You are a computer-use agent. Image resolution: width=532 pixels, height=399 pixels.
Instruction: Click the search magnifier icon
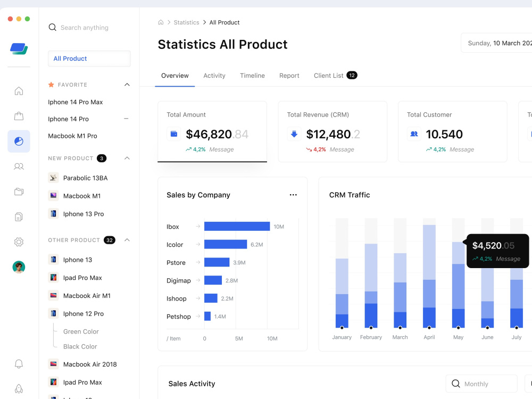[x=52, y=27]
